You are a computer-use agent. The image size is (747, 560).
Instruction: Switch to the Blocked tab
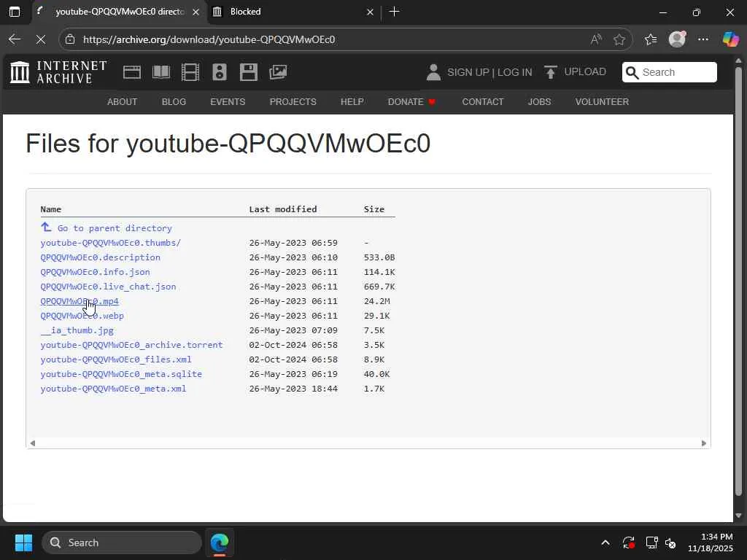[292, 12]
